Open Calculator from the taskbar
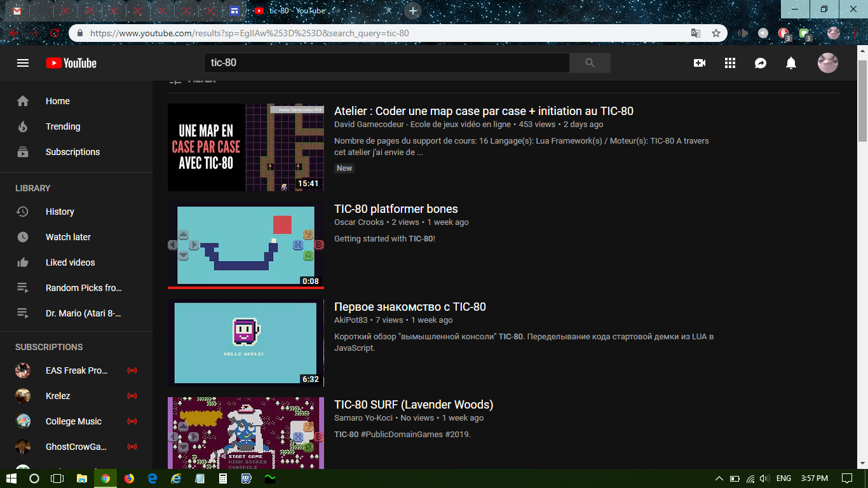The image size is (868, 488). 223,478
